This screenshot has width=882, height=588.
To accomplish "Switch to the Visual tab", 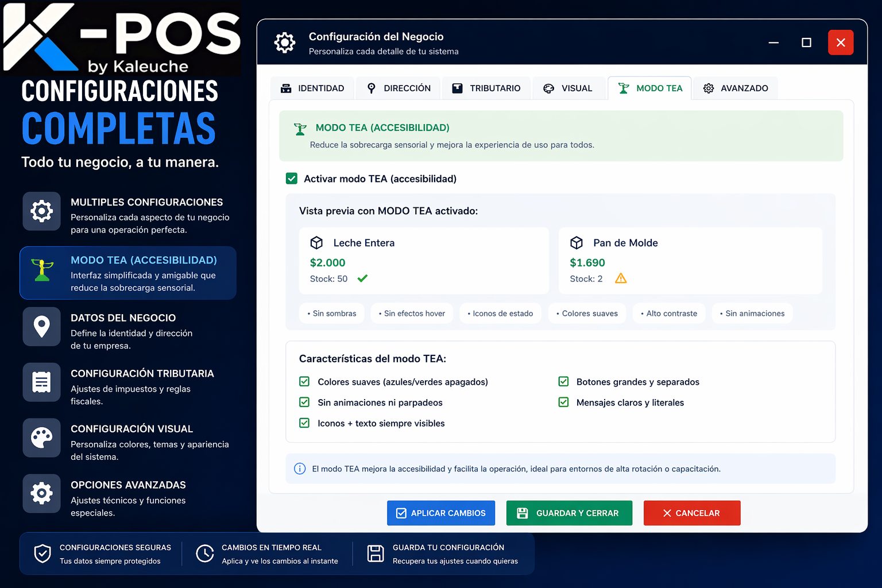I will 568,88.
